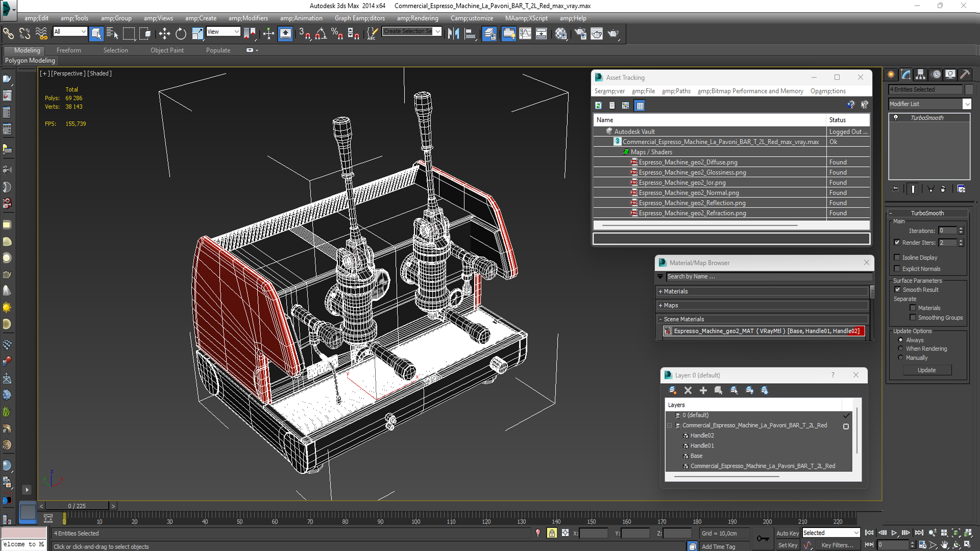Screen dimensions: 980x551
Task: Play the animation
Action: (x=894, y=533)
